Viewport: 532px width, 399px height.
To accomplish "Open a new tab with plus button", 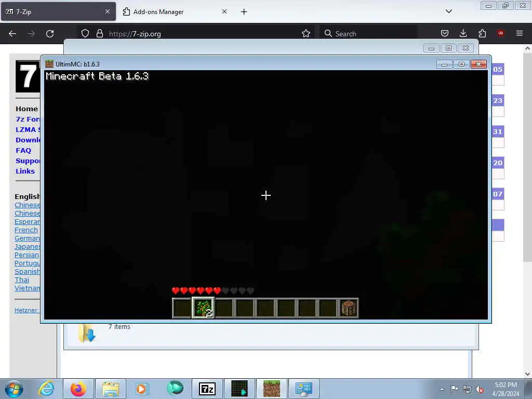I will tap(244, 12).
